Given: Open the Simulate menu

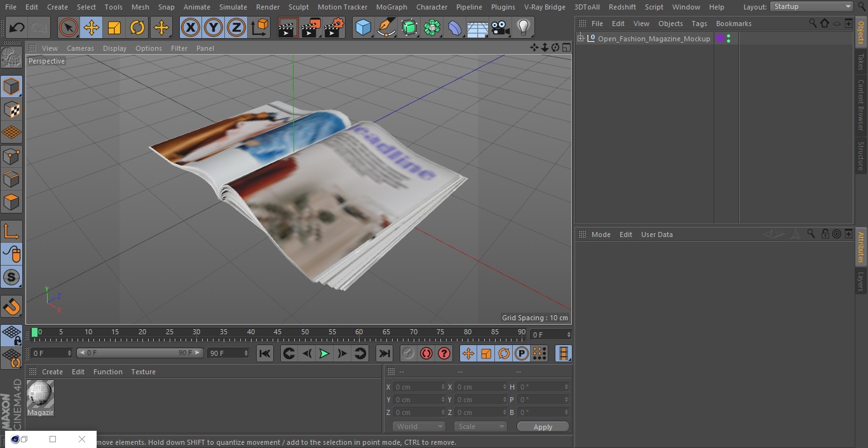Looking at the screenshot, I should click(x=233, y=7).
